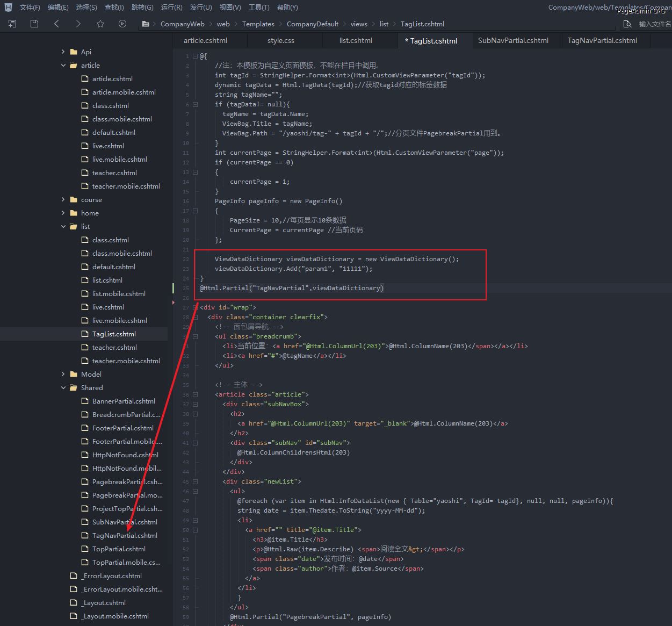The width and height of the screenshot is (672, 626).
Task: Expand the Api folder
Action: pyautogui.click(x=63, y=52)
